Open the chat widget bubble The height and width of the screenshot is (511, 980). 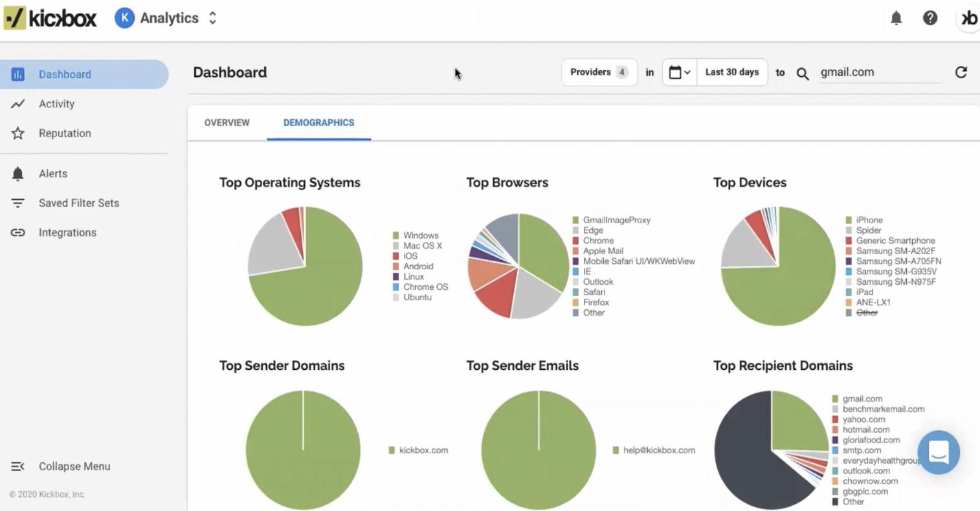click(x=939, y=452)
